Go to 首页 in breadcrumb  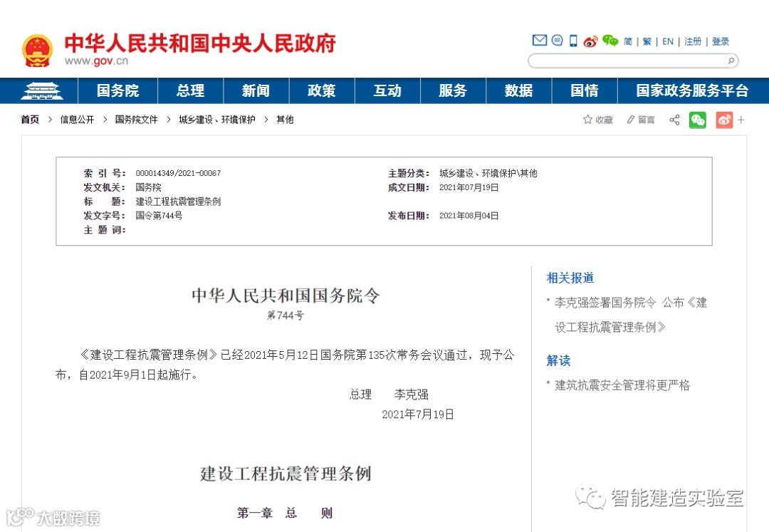click(30, 120)
